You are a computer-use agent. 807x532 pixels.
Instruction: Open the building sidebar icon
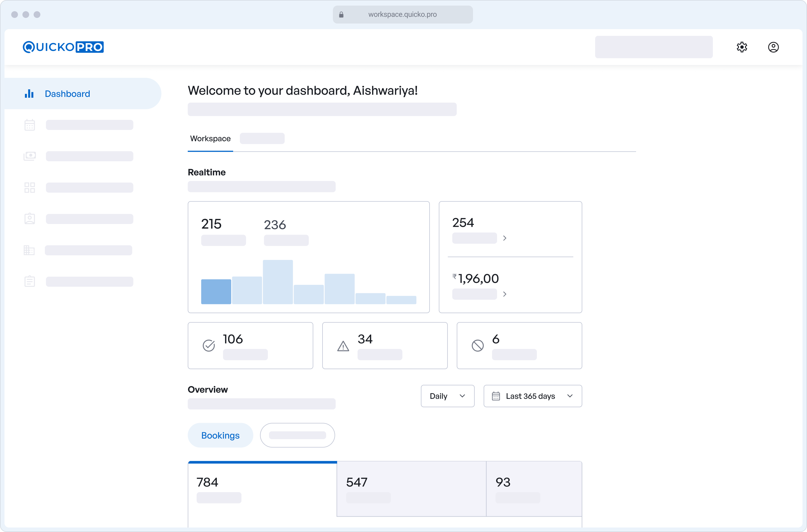point(29,250)
